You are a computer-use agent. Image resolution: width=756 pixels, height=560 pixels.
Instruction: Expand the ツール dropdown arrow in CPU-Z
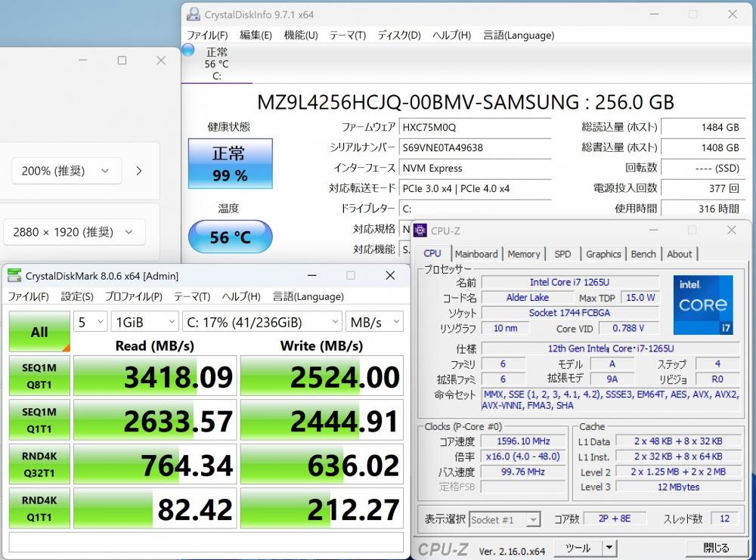[609, 548]
